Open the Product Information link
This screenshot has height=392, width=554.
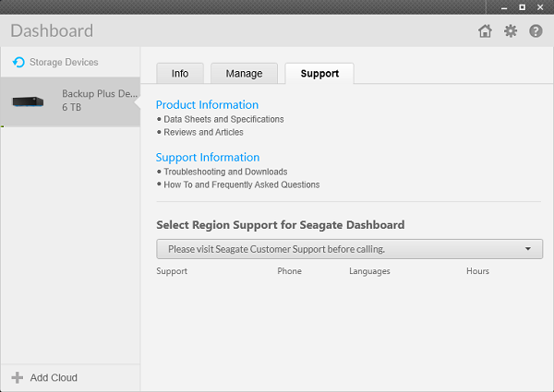(x=207, y=105)
